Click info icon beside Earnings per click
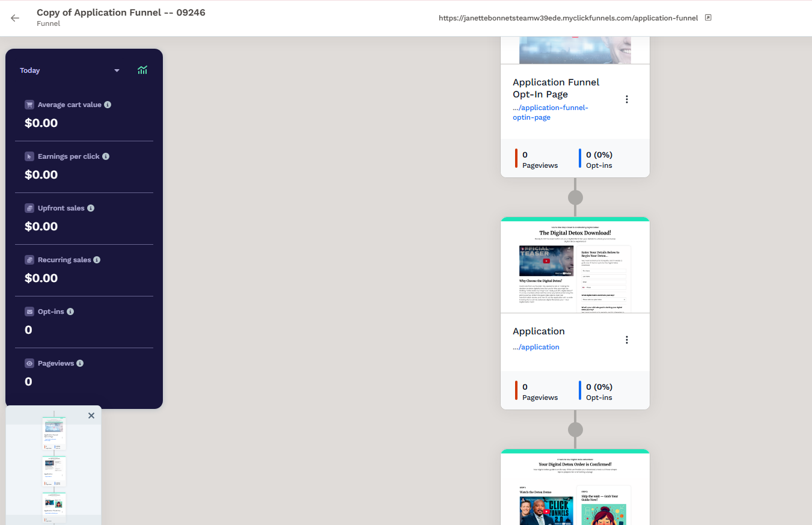The image size is (812, 525). point(106,156)
